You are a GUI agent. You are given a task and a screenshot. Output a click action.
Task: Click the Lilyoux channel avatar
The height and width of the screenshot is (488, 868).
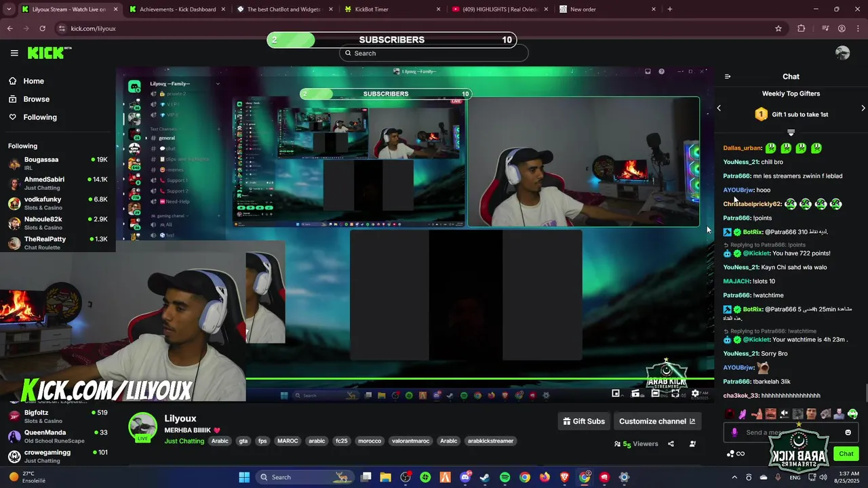[x=142, y=427]
